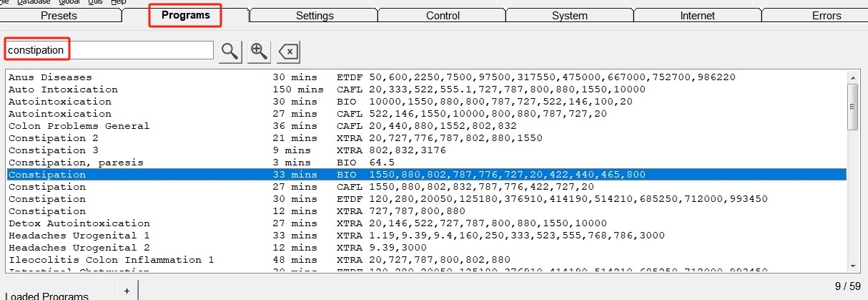Image resolution: width=868 pixels, height=300 pixels.
Task: Go to the Control tab
Action: (x=443, y=16)
